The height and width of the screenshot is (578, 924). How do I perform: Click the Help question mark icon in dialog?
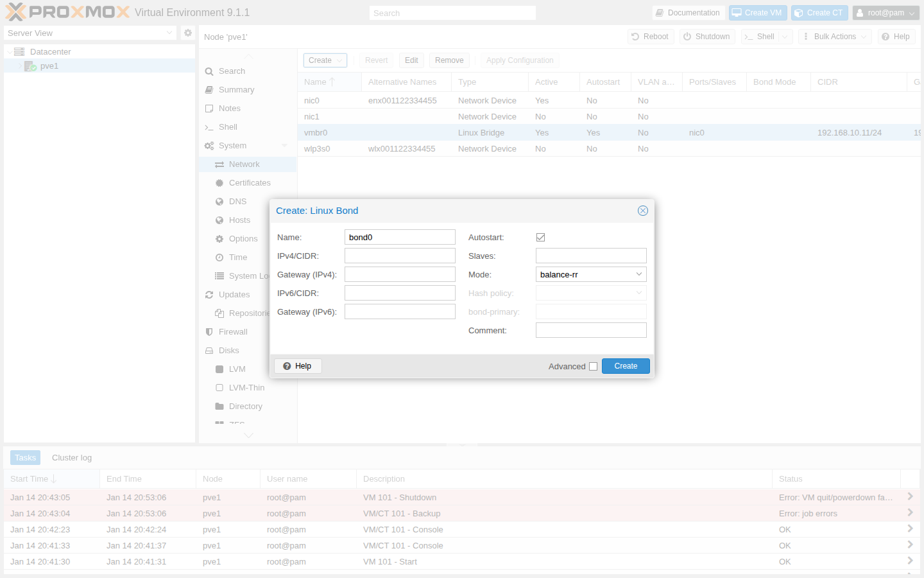[287, 366]
